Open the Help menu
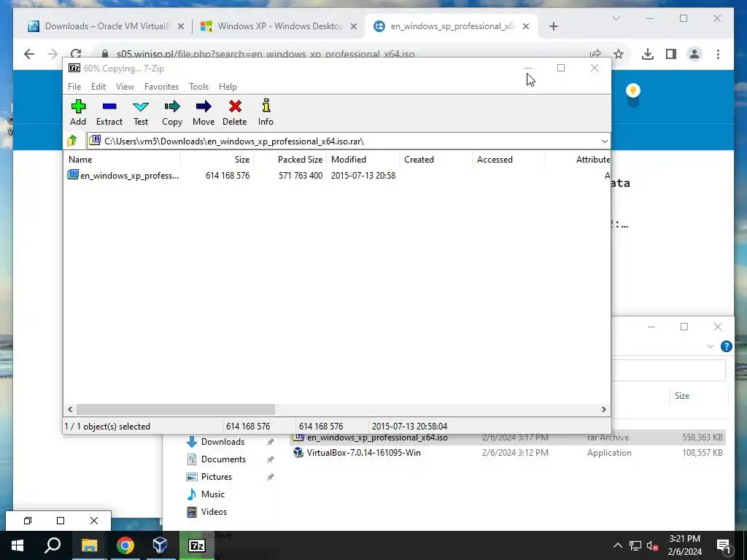The image size is (747, 560). pos(228,86)
